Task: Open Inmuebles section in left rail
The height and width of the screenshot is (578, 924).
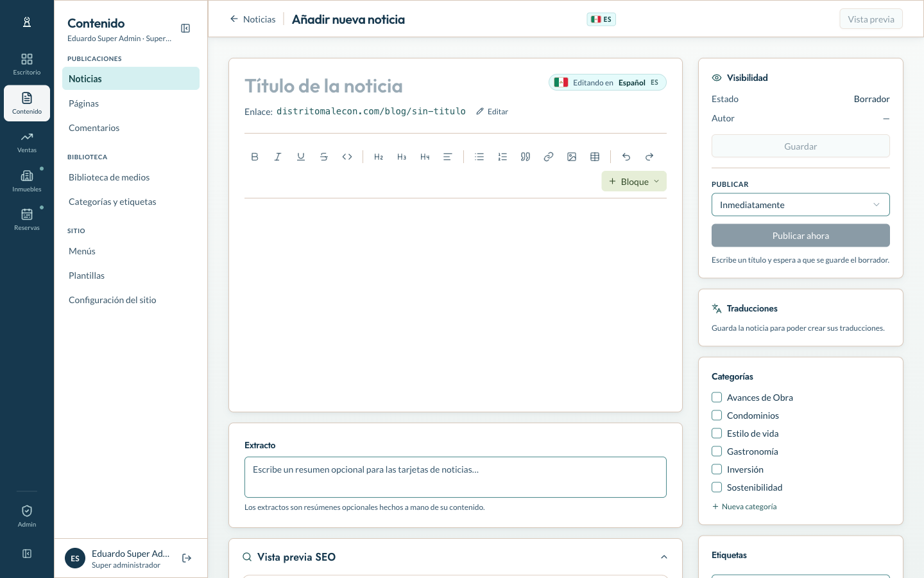Action: [x=27, y=181]
